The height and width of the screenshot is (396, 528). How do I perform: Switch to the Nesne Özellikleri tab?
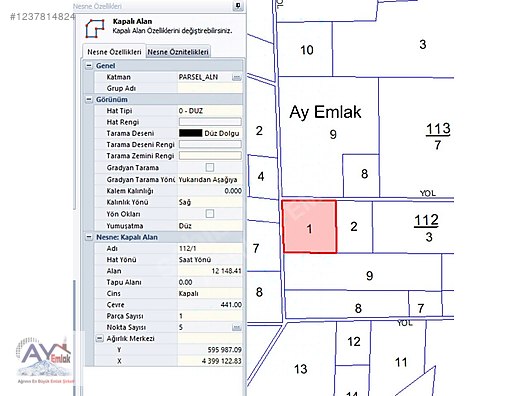tap(114, 52)
